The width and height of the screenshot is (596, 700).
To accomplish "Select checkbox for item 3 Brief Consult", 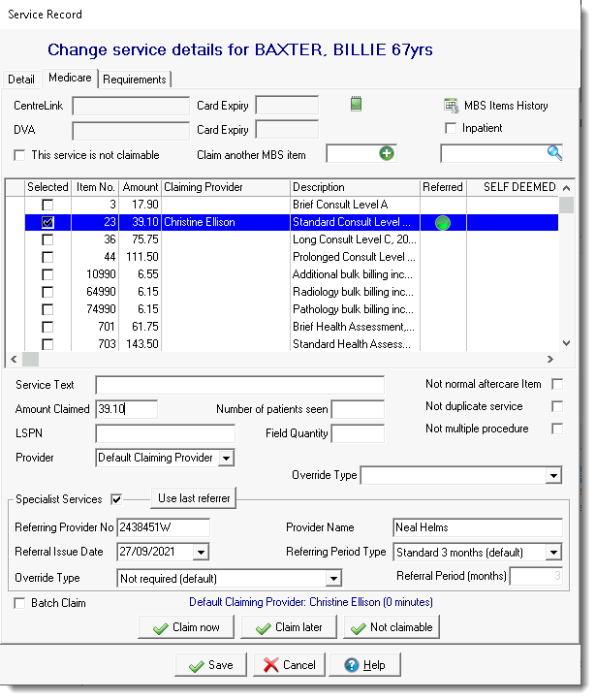I will pyautogui.click(x=47, y=207).
